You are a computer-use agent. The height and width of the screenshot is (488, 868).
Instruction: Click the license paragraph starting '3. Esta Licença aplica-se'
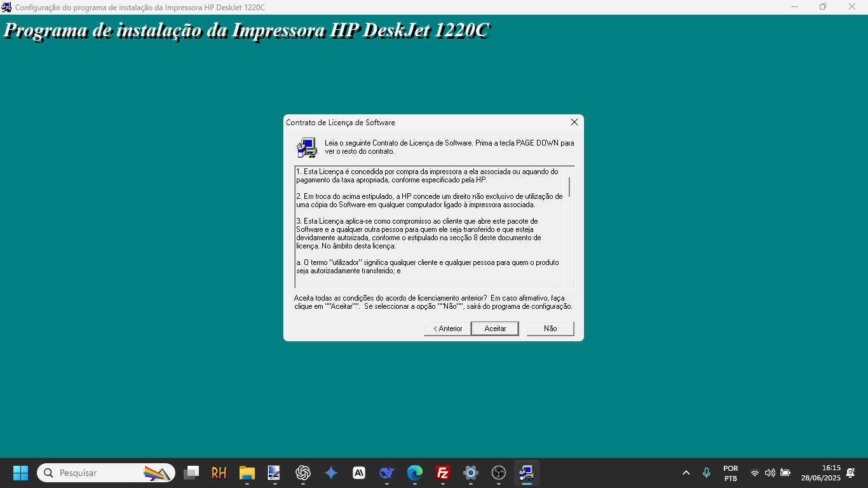click(419, 233)
